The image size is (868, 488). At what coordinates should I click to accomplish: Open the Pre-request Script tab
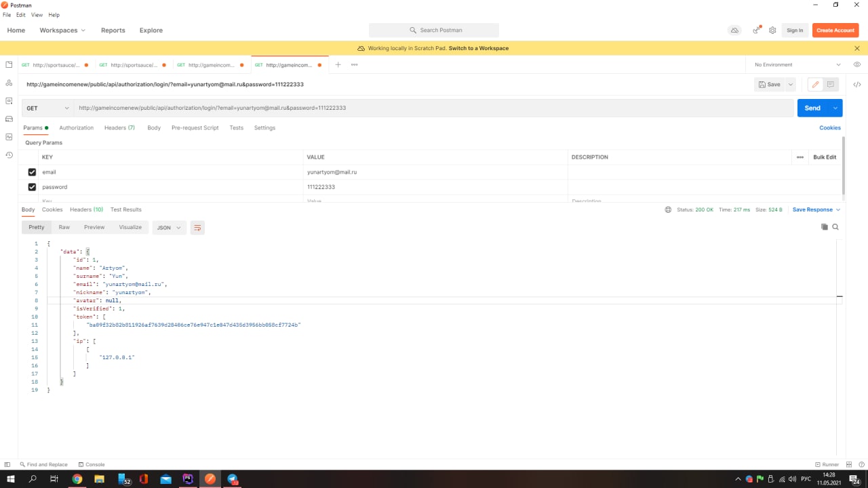pos(195,127)
